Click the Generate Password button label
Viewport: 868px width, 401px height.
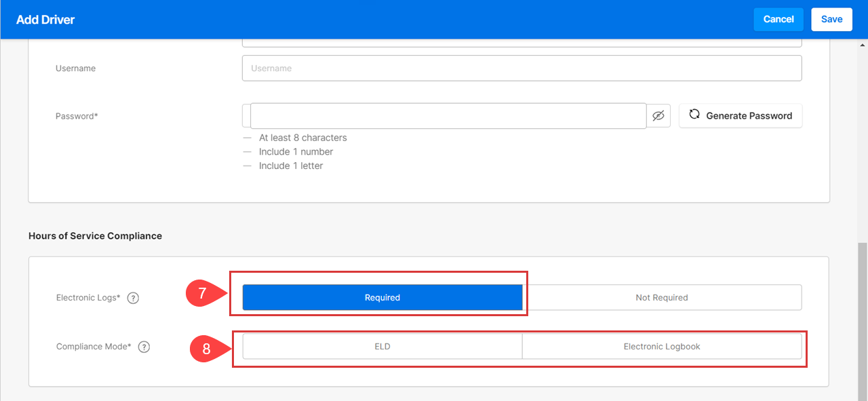749,116
